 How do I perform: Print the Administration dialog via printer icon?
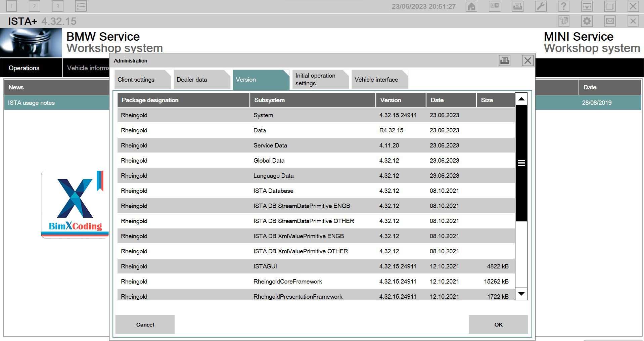click(504, 60)
